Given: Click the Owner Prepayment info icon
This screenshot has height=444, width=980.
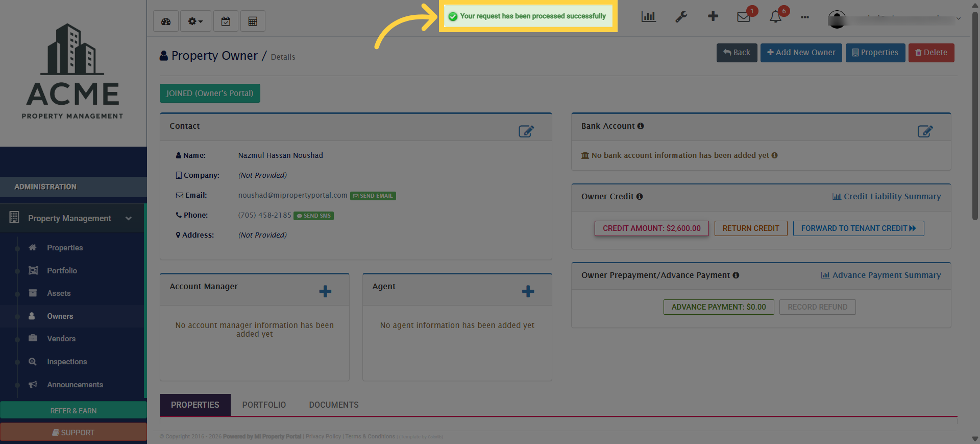Looking at the screenshot, I should pyautogui.click(x=736, y=275).
